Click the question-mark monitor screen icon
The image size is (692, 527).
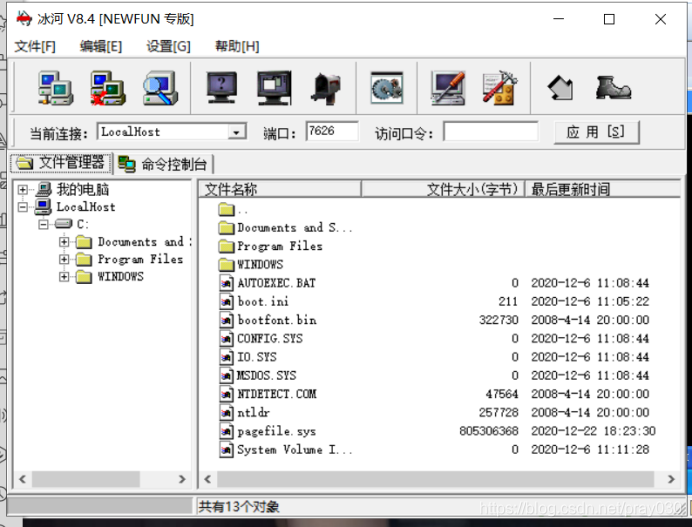(222, 87)
